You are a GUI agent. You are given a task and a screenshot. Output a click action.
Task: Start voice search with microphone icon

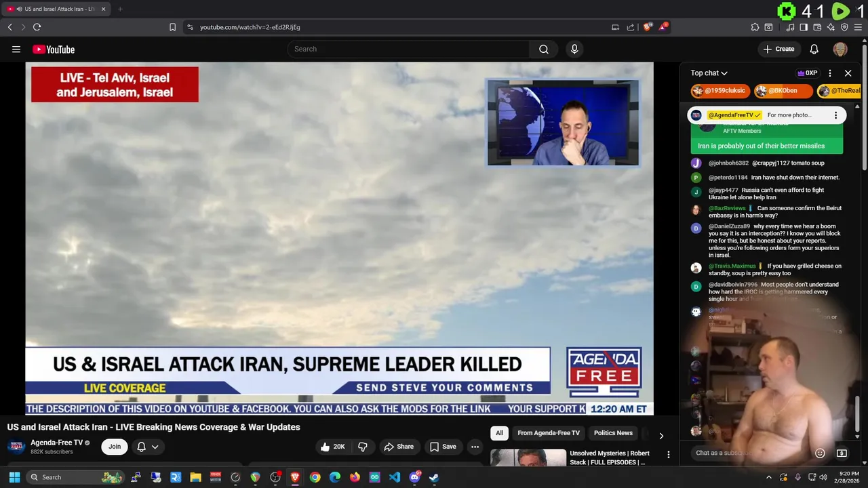click(x=574, y=49)
